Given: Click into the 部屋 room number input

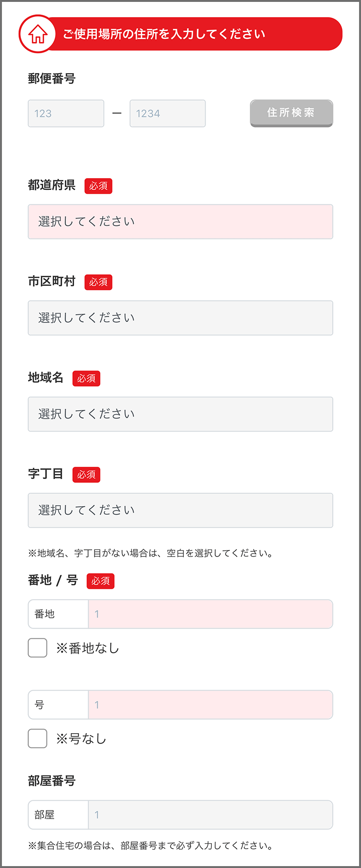Looking at the screenshot, I should click(210, 815).
